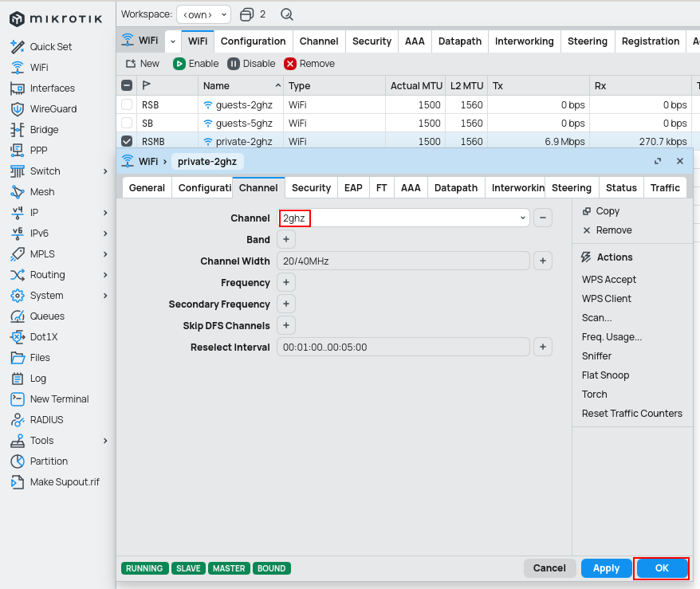This screenshot has height=589, width=700.
Task: Add a Frequency value with plus
Action: [286, 282]
